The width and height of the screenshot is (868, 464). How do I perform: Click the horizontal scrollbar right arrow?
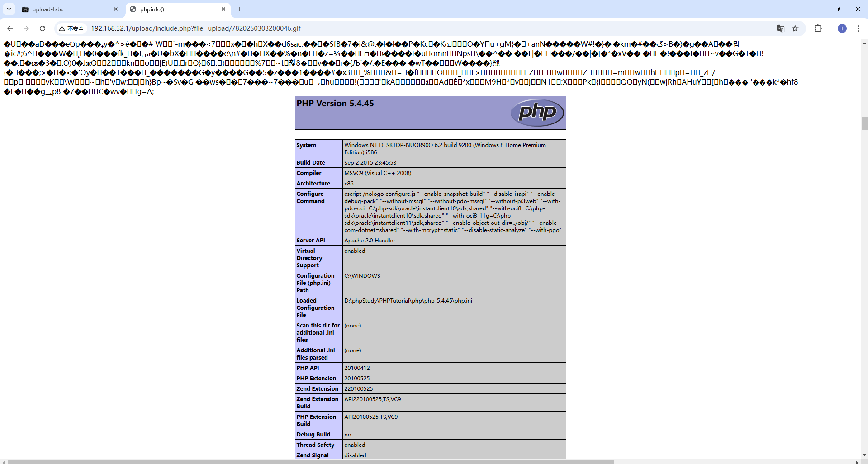pos(857,462)
